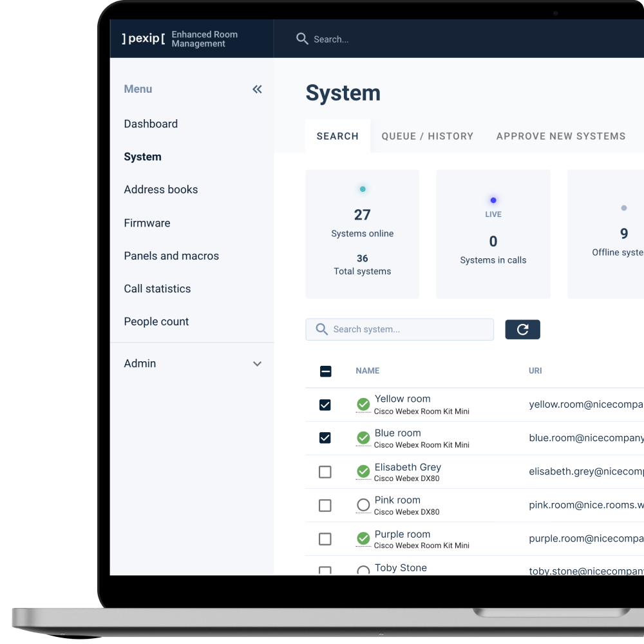Click the Menu heading label
The width and height of the screenshot is (644, 644).
tap(138, 89)
